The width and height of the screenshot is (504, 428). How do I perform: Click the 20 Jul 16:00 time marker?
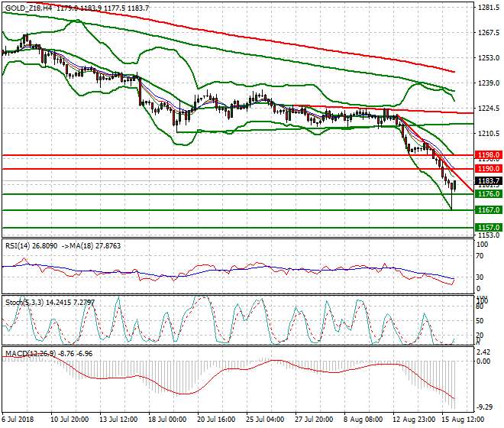[215, 420]
